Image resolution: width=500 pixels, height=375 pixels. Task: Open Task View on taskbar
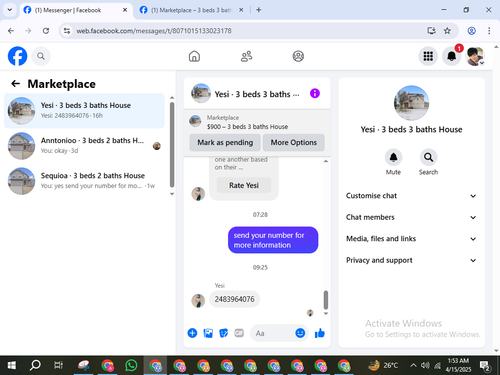click(58, 365)
